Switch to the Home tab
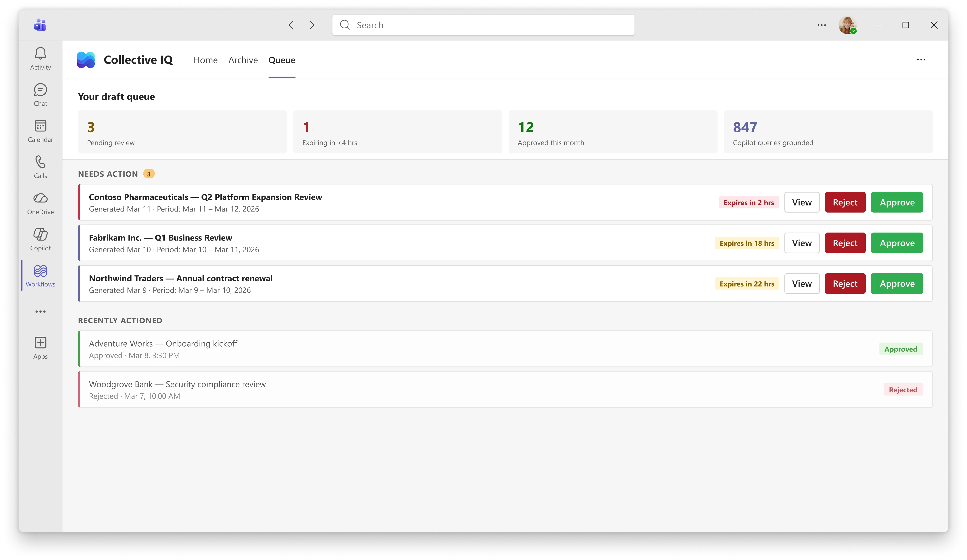The height and width of the screenshot is (560, 967). point(205,60)
